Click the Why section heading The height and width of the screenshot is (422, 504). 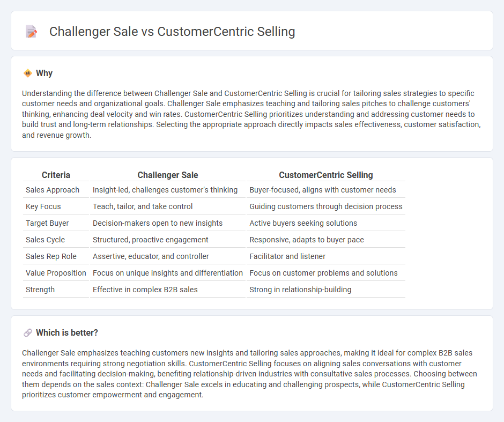pos(44,73)
